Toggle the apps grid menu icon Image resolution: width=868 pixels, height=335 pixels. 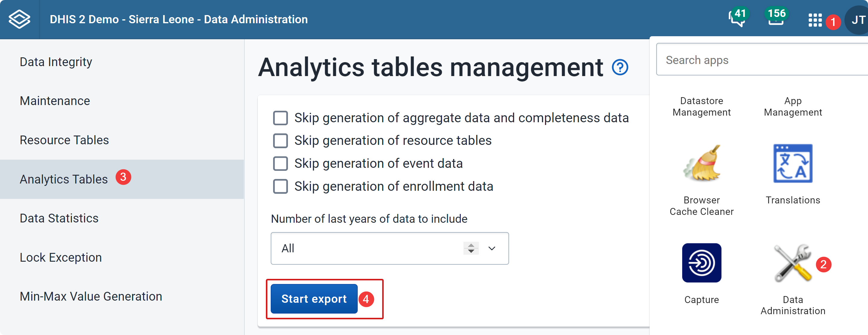[x=815, y=20]
